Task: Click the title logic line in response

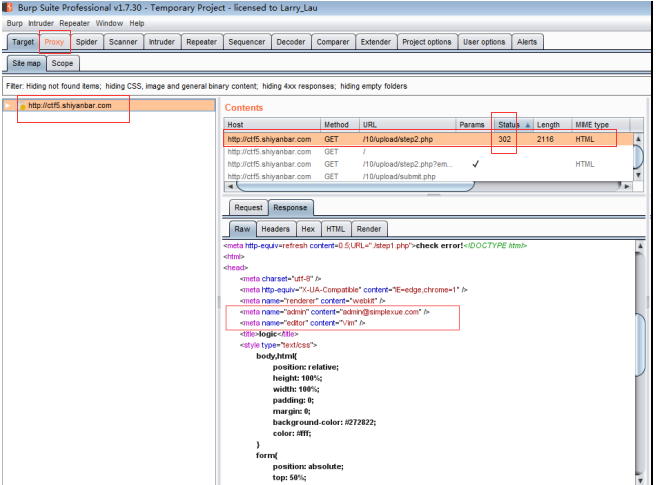Action: (x=269, y=334)
